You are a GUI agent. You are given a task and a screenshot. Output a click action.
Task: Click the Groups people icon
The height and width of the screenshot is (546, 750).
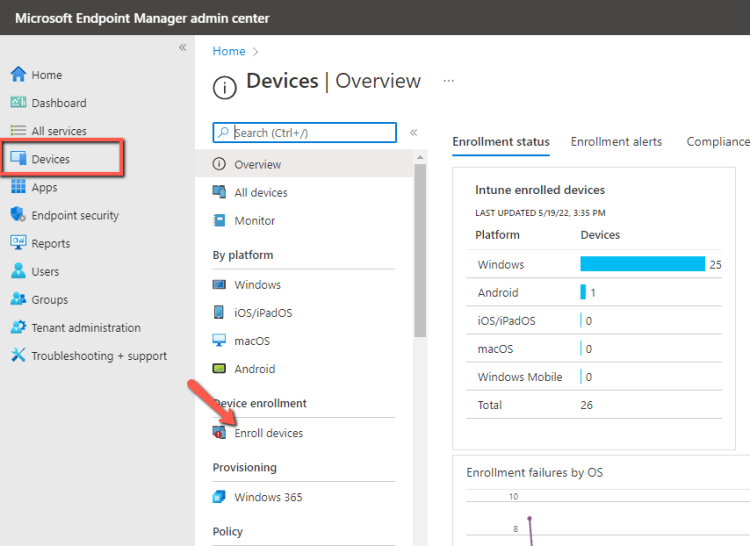pyautogui.click(x=18, y=299)
